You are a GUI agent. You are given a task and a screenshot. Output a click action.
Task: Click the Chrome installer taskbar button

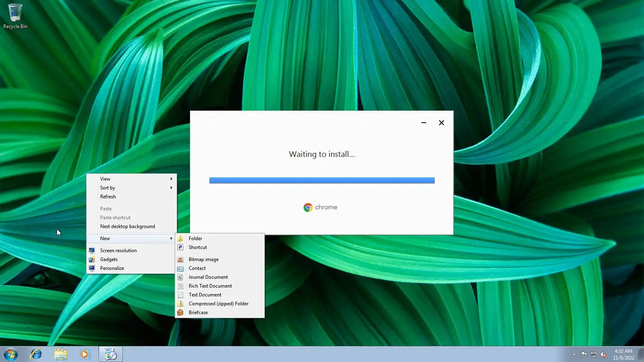tap(111, 354)
